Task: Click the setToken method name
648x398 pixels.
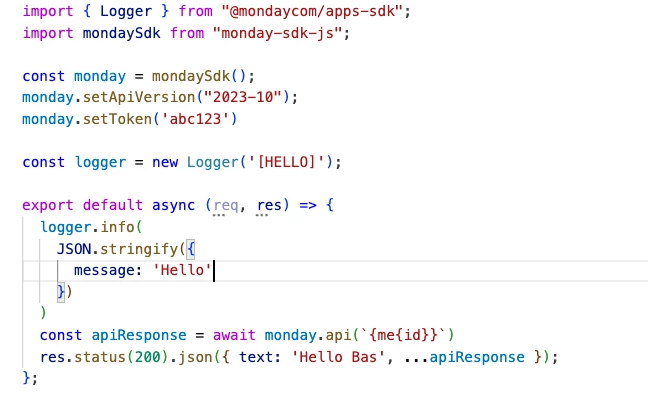Action: click(x=117, y=119)
